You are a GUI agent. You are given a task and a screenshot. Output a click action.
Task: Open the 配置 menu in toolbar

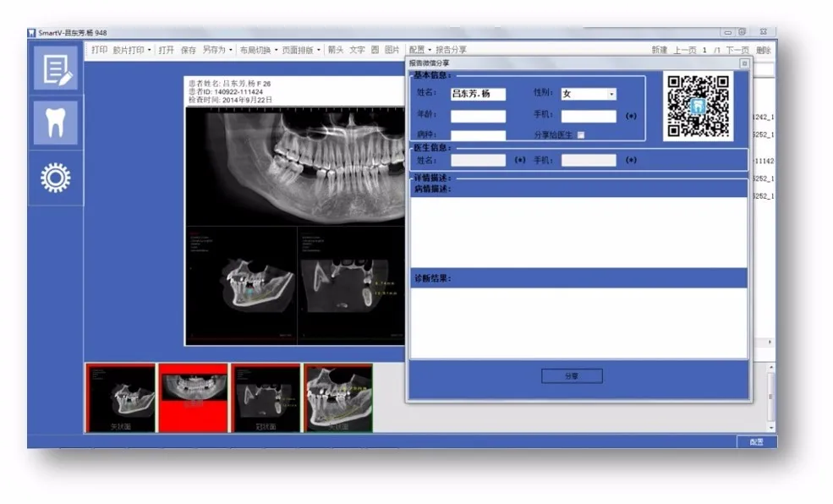419,51
